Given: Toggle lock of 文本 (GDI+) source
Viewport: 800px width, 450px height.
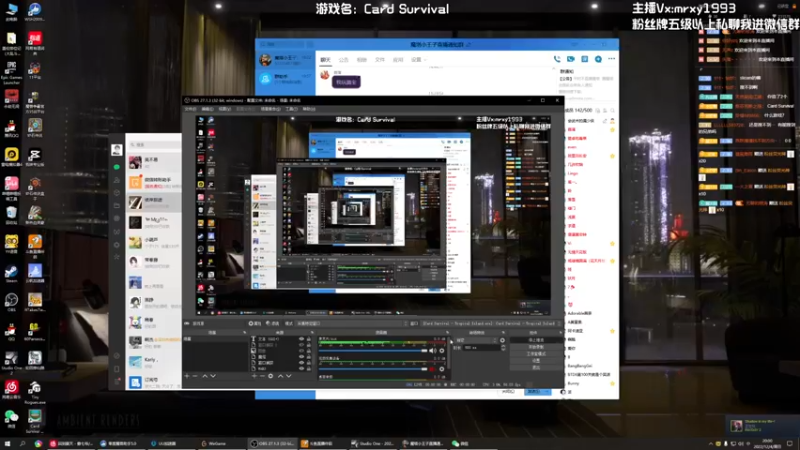Looking at the screenshot, I should coord(309,339).
